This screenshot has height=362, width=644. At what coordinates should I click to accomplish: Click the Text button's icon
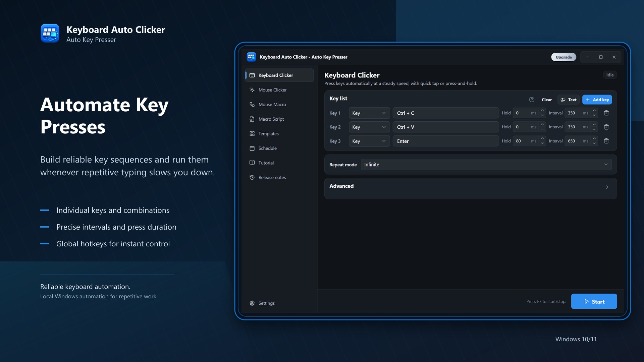[563, 100]
